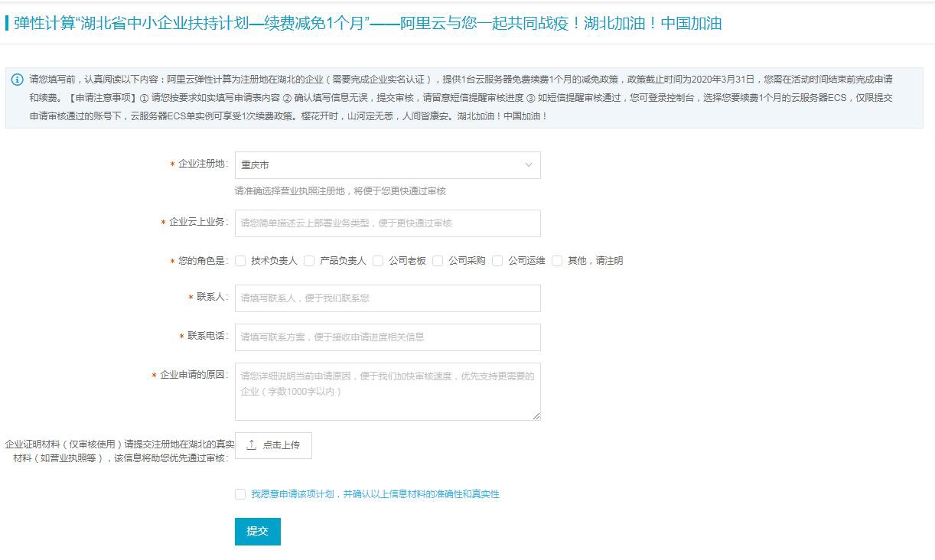
Task: Check the 产品负责人 role checkbox
Action: tap(309, 261)
